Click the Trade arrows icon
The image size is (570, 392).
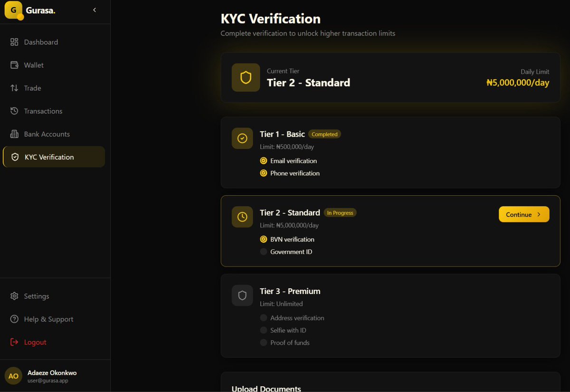14,88
